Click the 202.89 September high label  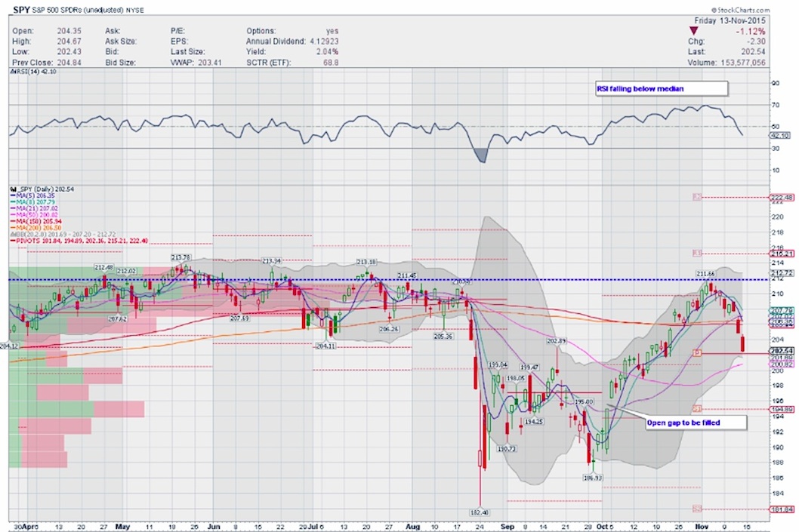click(x=557, y=340)
